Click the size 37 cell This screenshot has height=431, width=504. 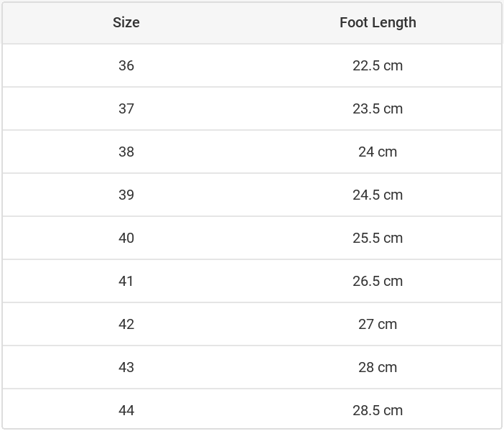126,108
